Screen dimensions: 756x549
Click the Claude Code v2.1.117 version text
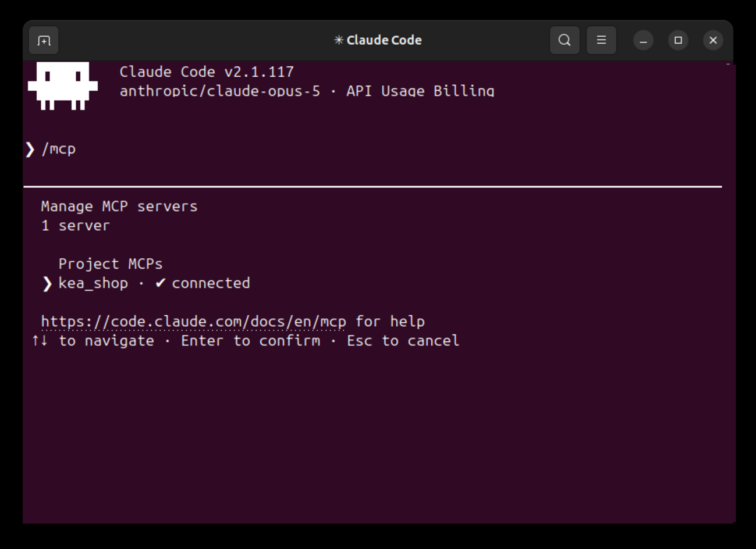coord(207,72)
